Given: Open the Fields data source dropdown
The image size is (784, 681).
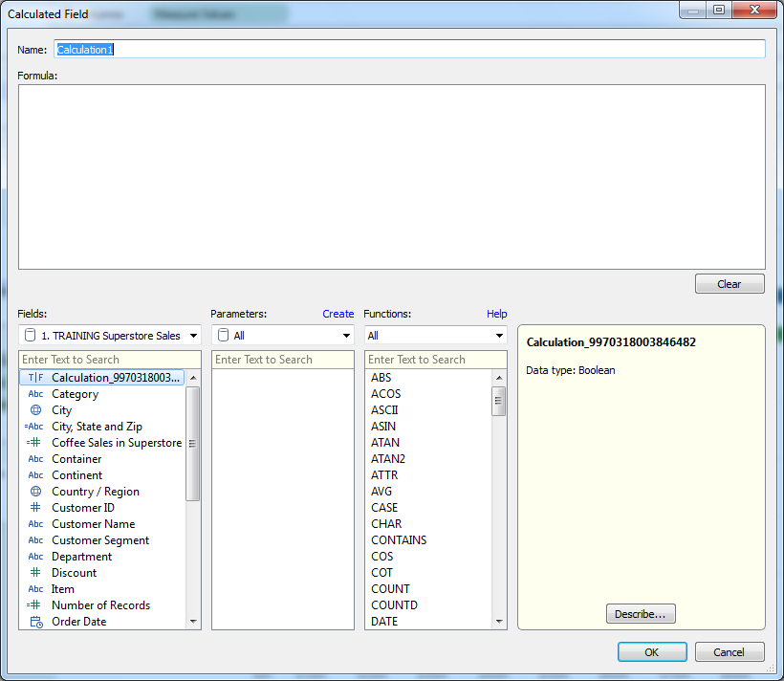Looking at the screenshot, I should click(193, 336).
